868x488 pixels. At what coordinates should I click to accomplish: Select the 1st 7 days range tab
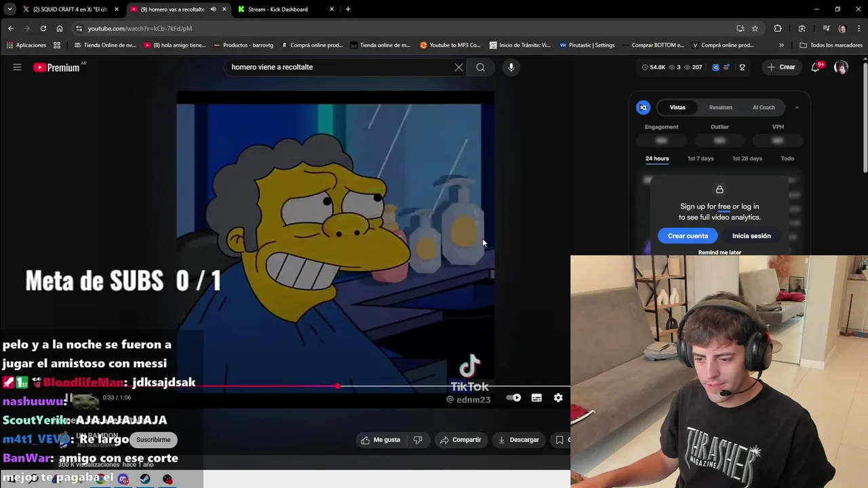point(701,159)
